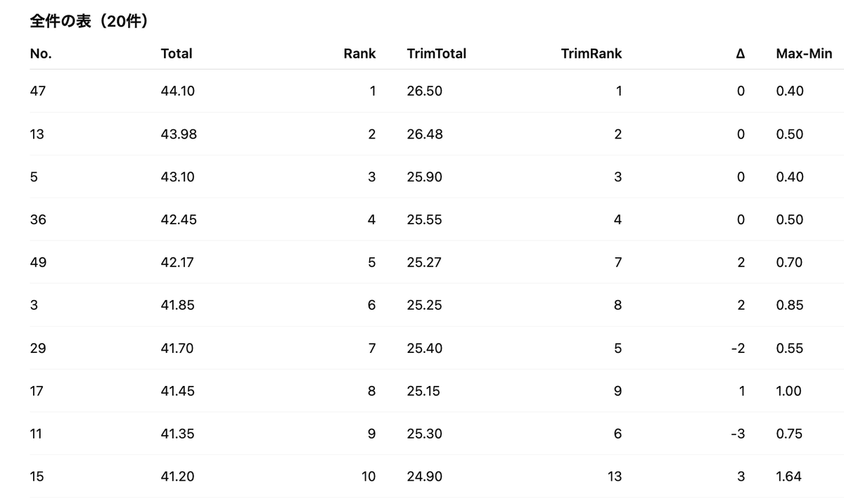The width and height of the screenshot is (844, 504).
Task: Click the TrimRank value 13
Action: pyautogui.click(x=615, y=477)
